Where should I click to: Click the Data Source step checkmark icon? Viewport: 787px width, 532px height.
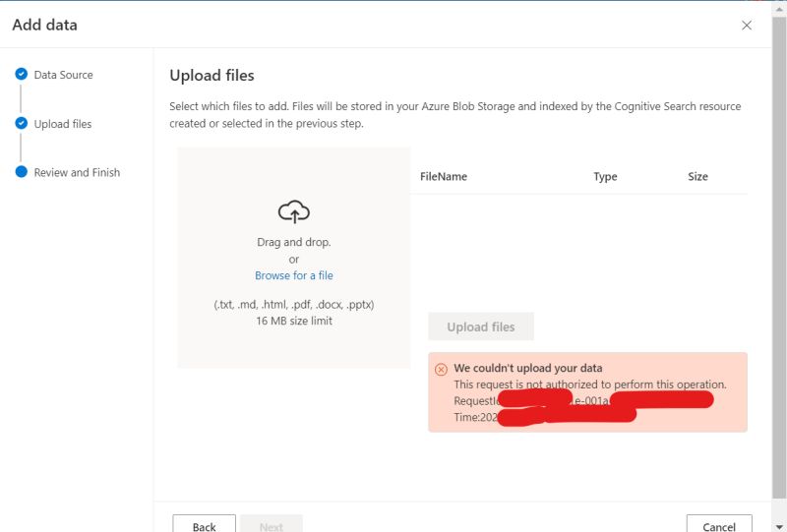tap(21, 75)
